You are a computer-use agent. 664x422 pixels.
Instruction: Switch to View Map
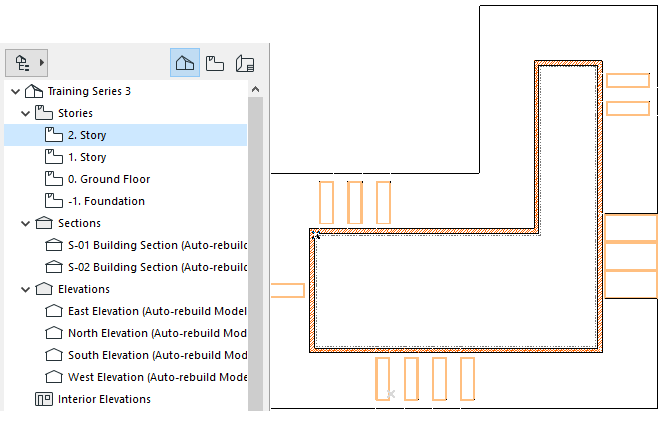[215, 63]
